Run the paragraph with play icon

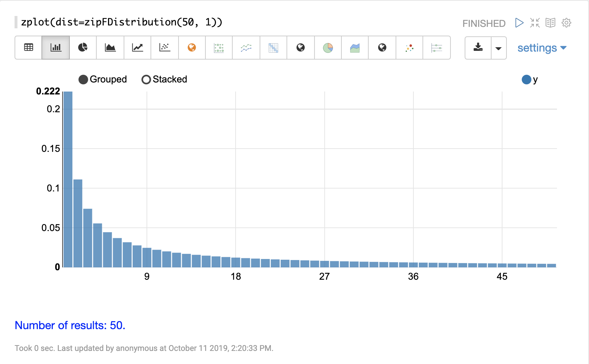pos(519,23)
